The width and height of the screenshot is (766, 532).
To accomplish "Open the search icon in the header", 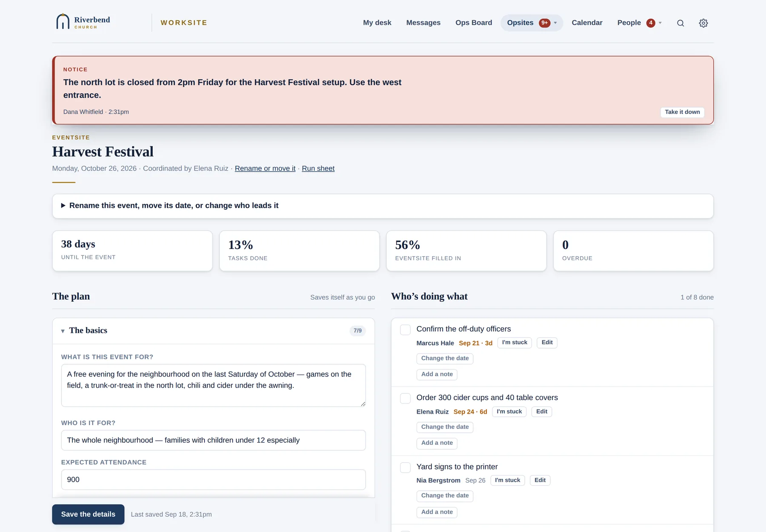I will click(680, 23).
